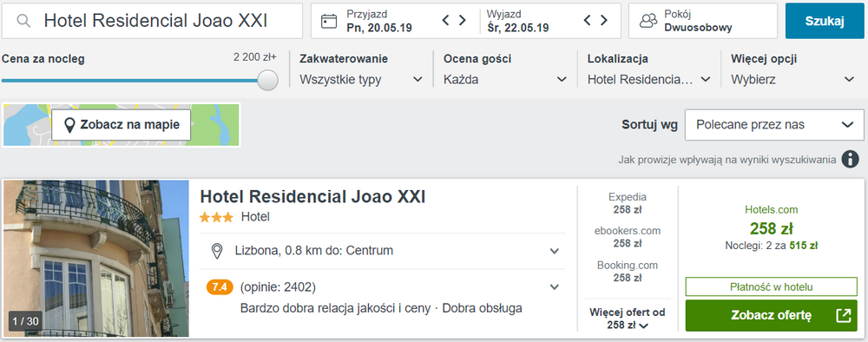This screenshot has height=342, width=868.
Task: Click the search magnifier icon
Action: 23,21
